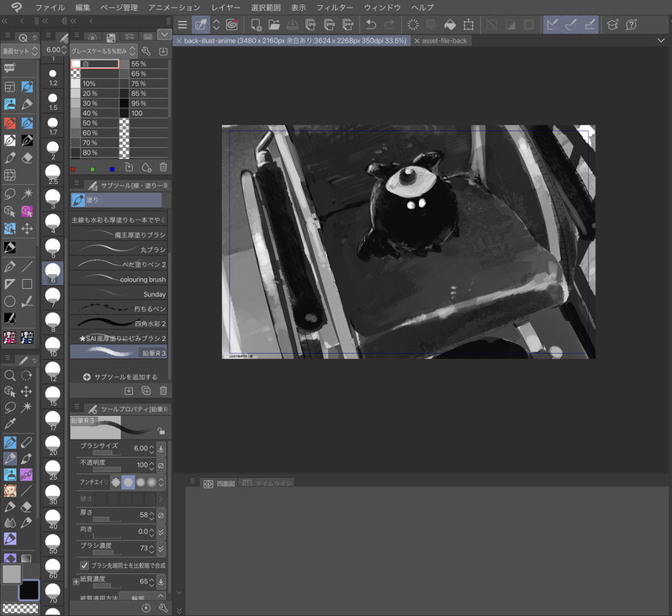The image size is (672, 616).
Task: Toggle Snap to Grid in the command bar
Action: [x=590, y=25]
